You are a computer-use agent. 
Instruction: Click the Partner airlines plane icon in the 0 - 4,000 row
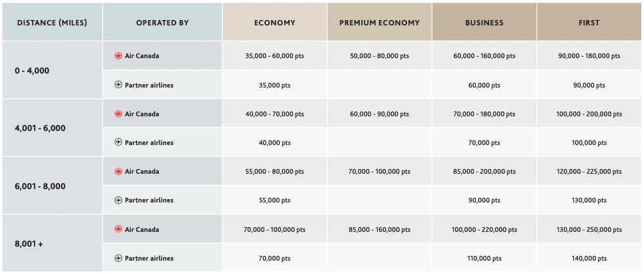(119, 85)
